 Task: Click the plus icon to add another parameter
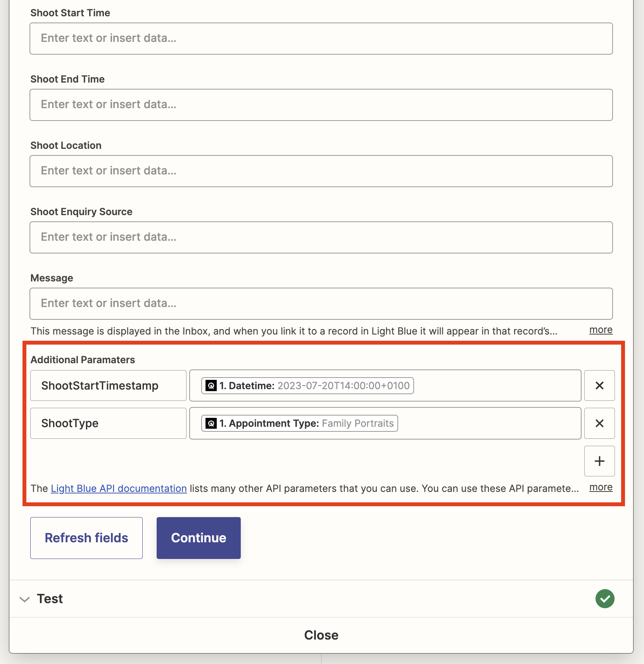[599, 461]
